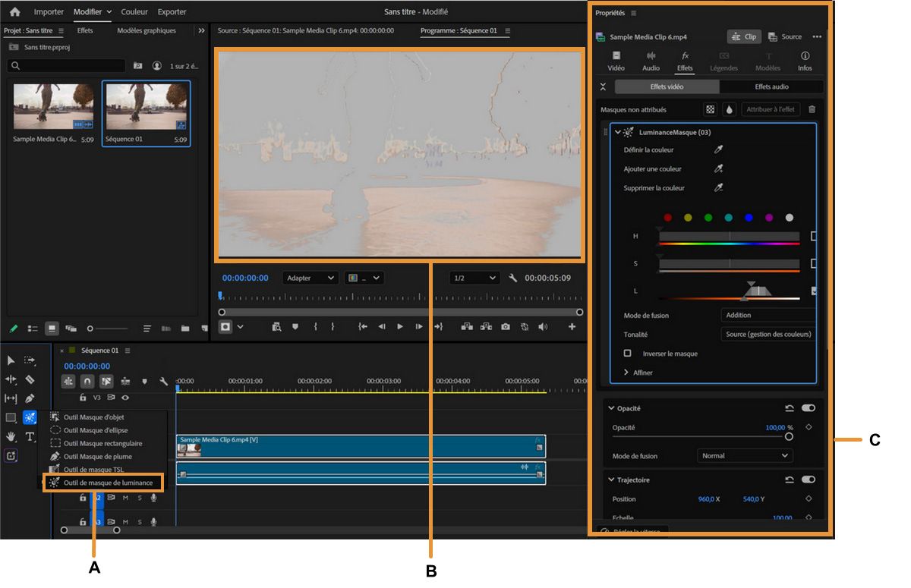This screenshot has width=911, height=588.
Task: Switch to Effets audio tab
Action: click(x=771, y=86)
